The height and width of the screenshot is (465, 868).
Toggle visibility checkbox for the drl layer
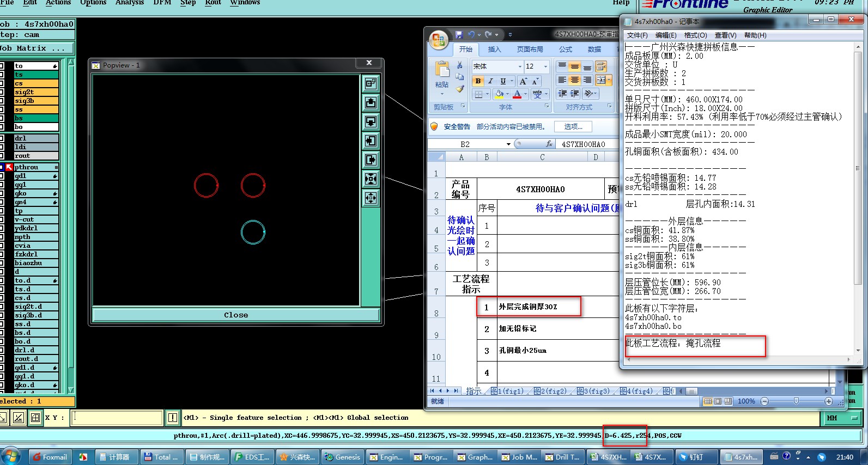[2, 138]
